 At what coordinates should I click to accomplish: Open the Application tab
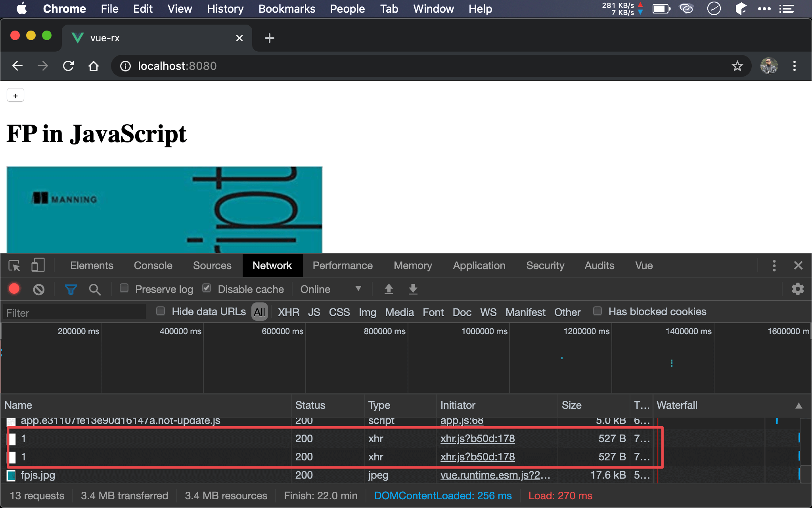coord(479,266)
